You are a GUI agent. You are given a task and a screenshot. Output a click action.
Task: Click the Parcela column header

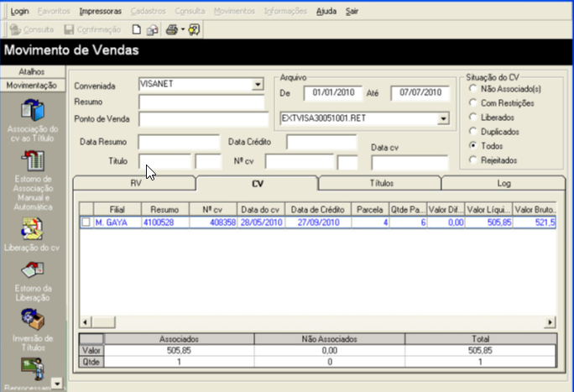(370, 209)
